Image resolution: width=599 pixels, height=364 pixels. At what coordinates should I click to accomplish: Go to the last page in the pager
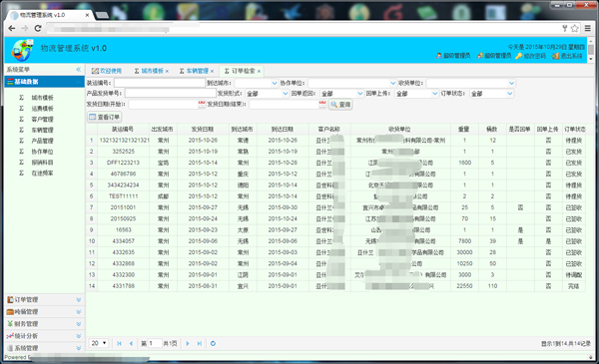[x=199, y=343]
